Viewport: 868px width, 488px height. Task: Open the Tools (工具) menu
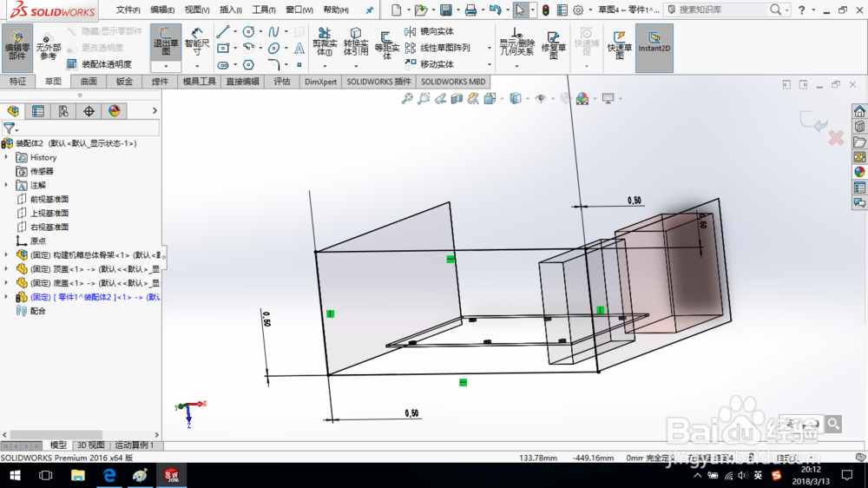point(264,10)
